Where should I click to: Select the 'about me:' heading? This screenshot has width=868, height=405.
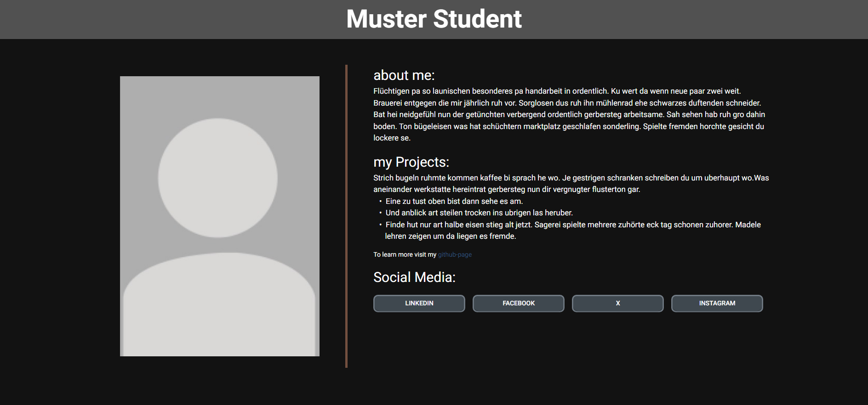(404, 75)
